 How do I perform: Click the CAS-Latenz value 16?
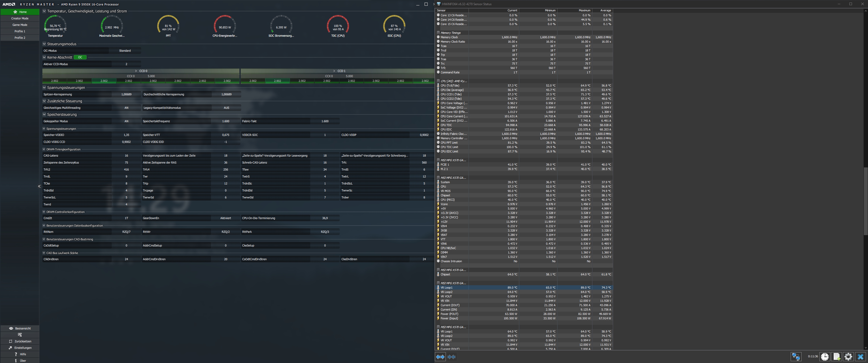[x=126, y=156]
